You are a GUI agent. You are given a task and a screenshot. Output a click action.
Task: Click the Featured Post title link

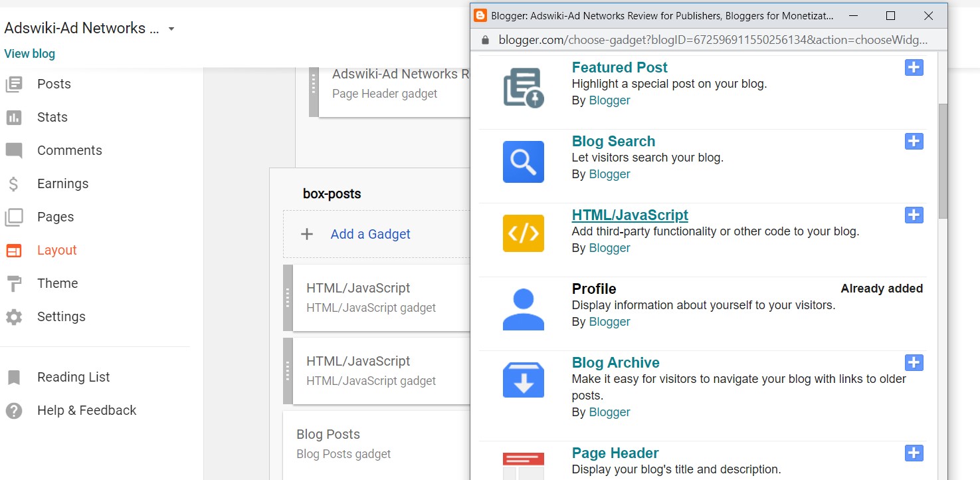(619, 67)
